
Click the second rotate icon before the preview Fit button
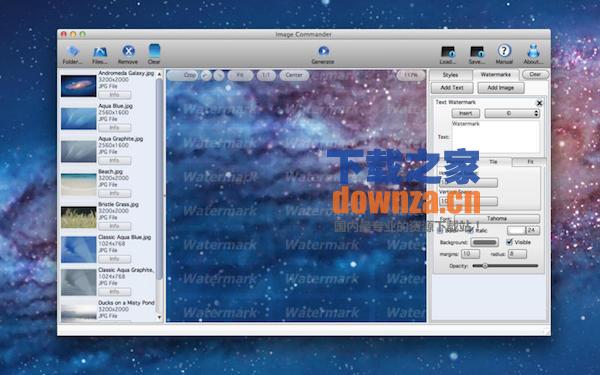219,75
